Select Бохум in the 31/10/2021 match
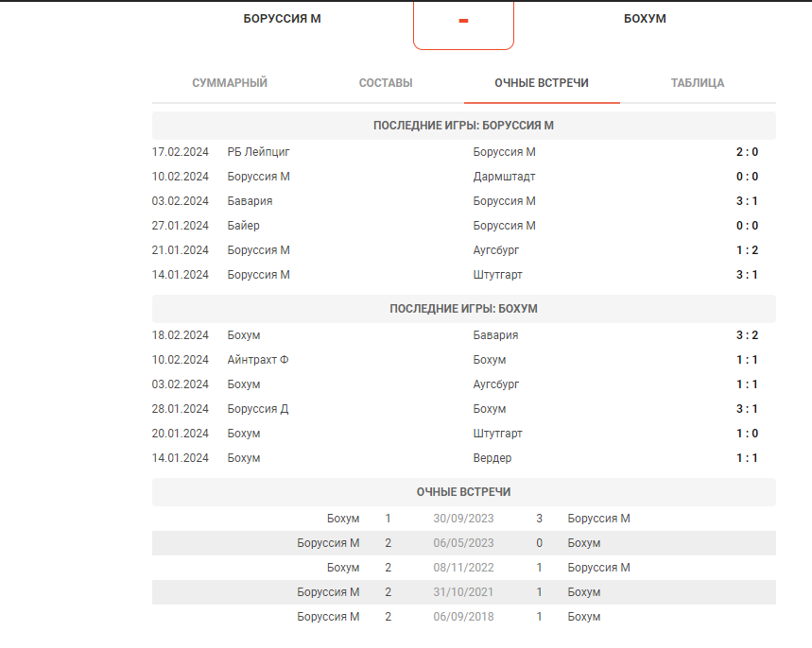This screenshot has height=648, width=812. coord(583,592)
